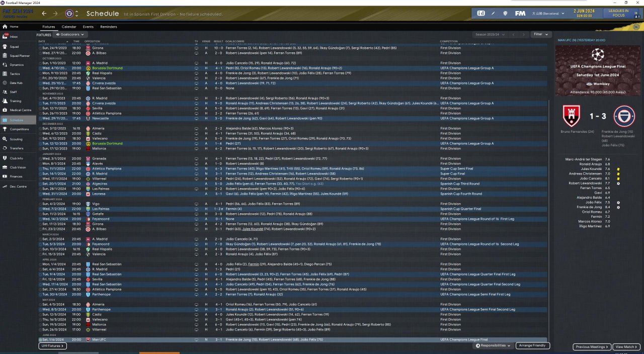This screenshot has width=644, height=354.
Task: Open Man UFC crest in match result panel
Action: point(572,116)
